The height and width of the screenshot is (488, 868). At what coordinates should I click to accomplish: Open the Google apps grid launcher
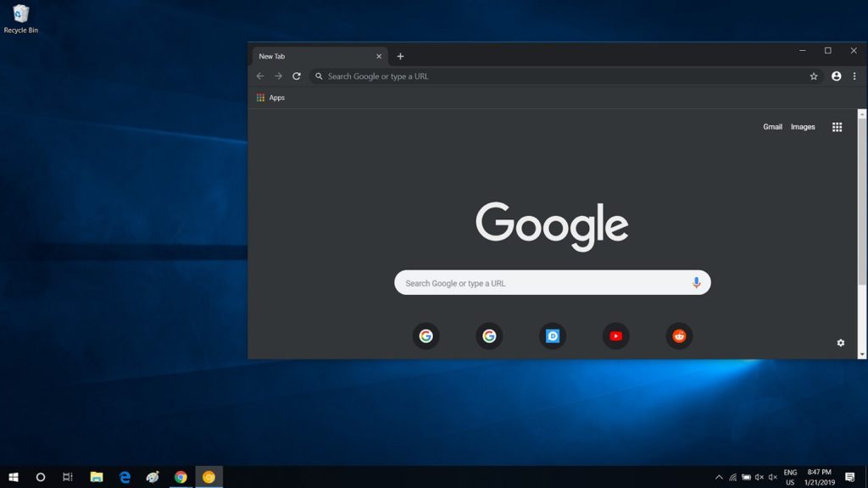(x=837, y=126)
